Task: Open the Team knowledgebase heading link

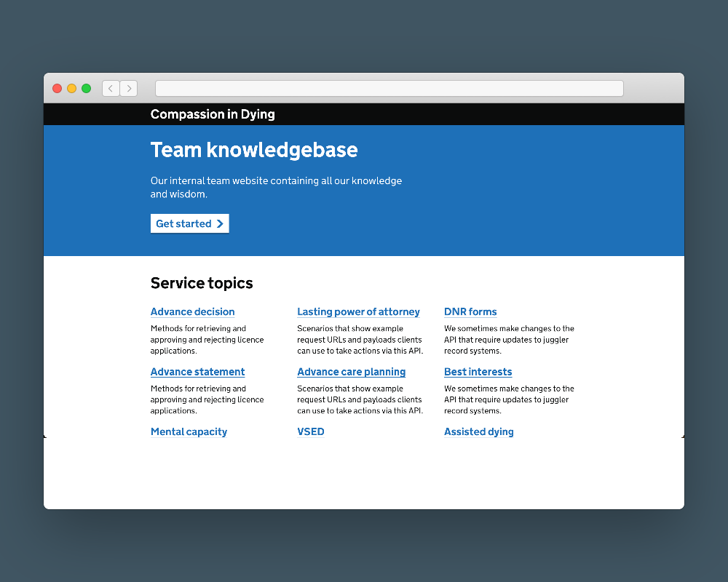Action: (x=254, y=150)
